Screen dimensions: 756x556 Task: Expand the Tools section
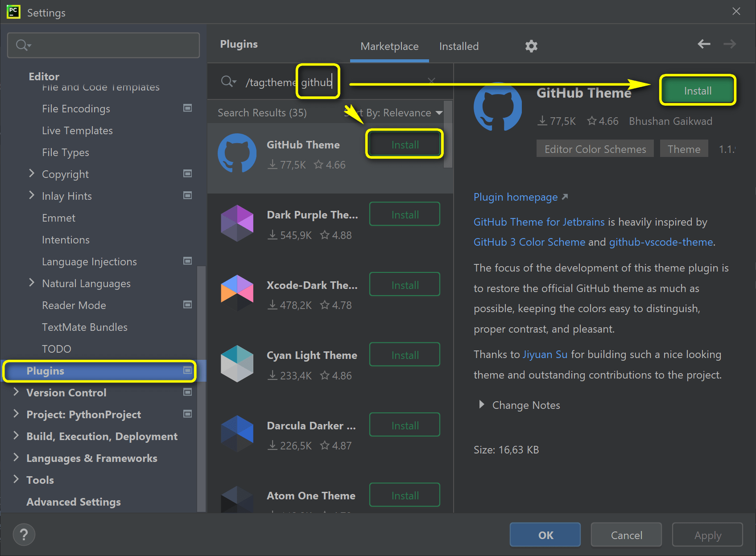pos(16,479)
